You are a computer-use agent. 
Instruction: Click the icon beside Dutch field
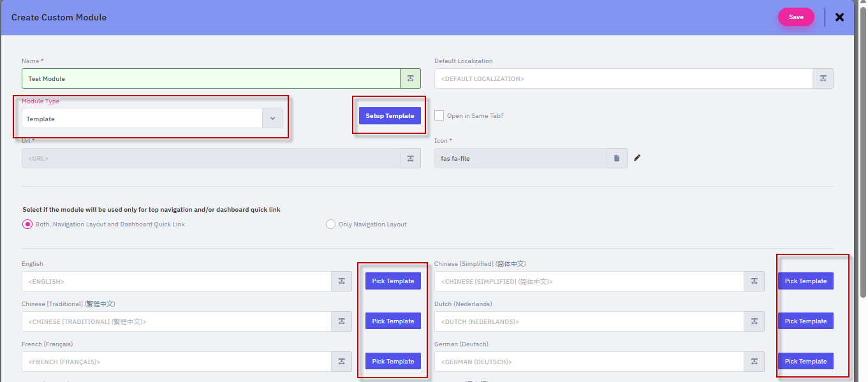(754, 321)
